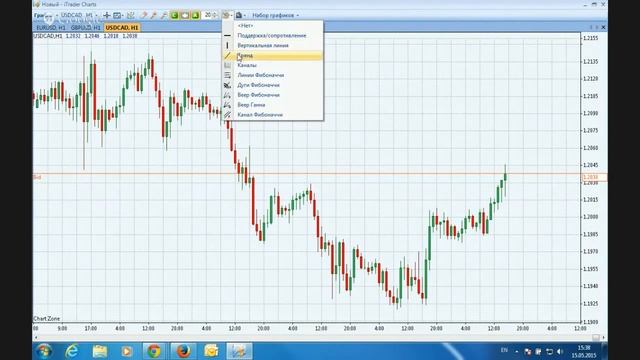The image size is (640, 360).
Task: Click the middle green toolbar button
Action: (x=185, y=16)
